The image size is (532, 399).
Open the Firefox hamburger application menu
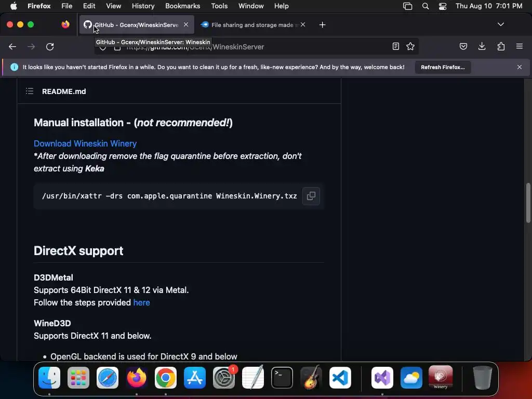click(x=520, y=46)
